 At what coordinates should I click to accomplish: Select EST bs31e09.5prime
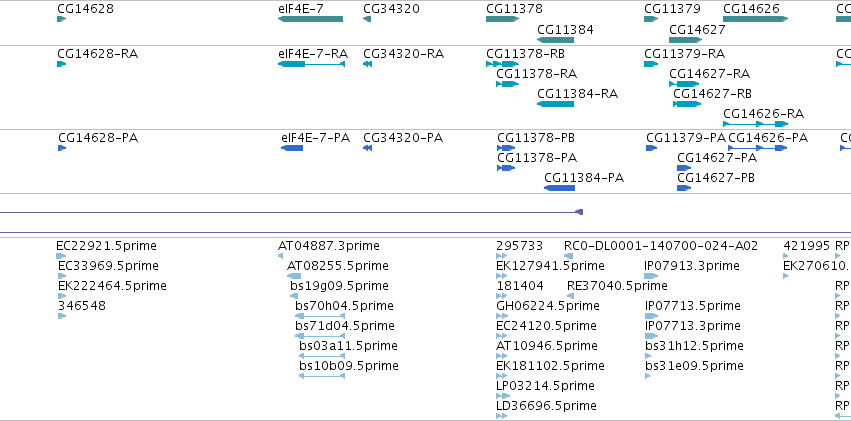tap(694, 367)
